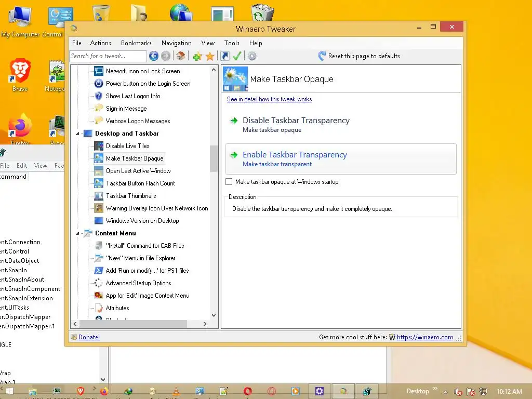Click the tree horizontal scroll right arrow
Screen dimensions: 532x399
[x=205, y=324]
